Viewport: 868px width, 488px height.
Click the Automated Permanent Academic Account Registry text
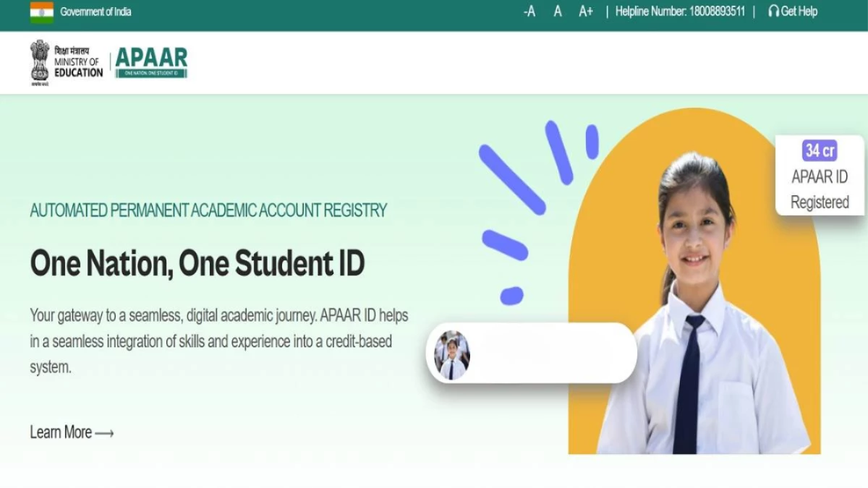pyautogui.click(x=208, y=210)
